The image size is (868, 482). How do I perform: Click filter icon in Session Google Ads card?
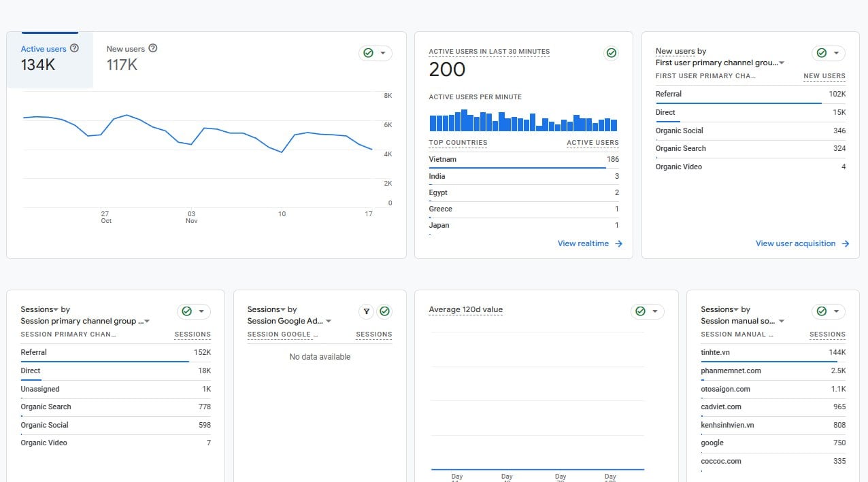(x=367, y=311)
